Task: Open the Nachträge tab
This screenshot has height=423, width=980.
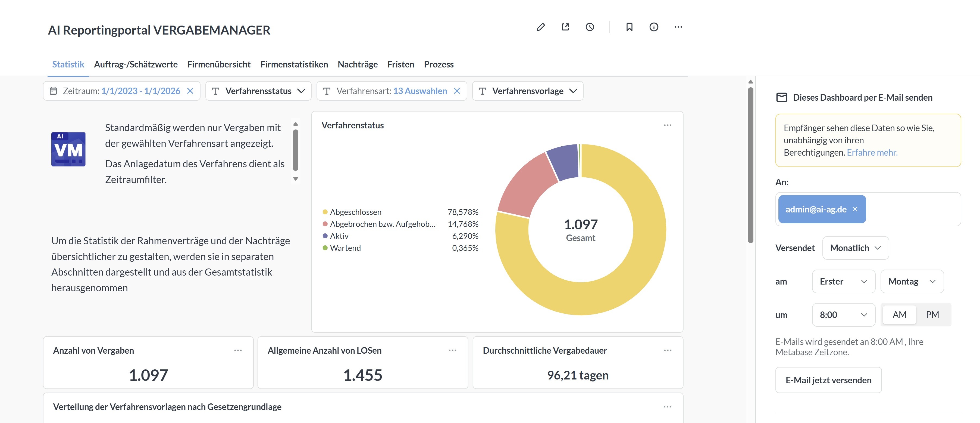Action: pos(357,64)
